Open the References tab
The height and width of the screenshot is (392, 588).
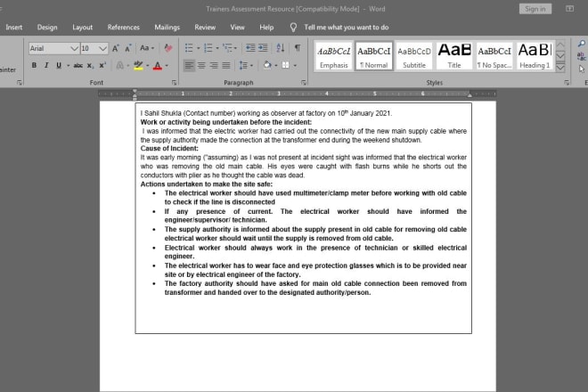[123, 28]
